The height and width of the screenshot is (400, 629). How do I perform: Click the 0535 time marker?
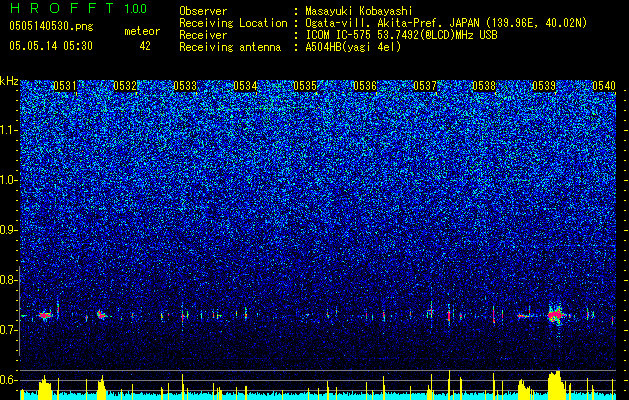tap(305, 86)
